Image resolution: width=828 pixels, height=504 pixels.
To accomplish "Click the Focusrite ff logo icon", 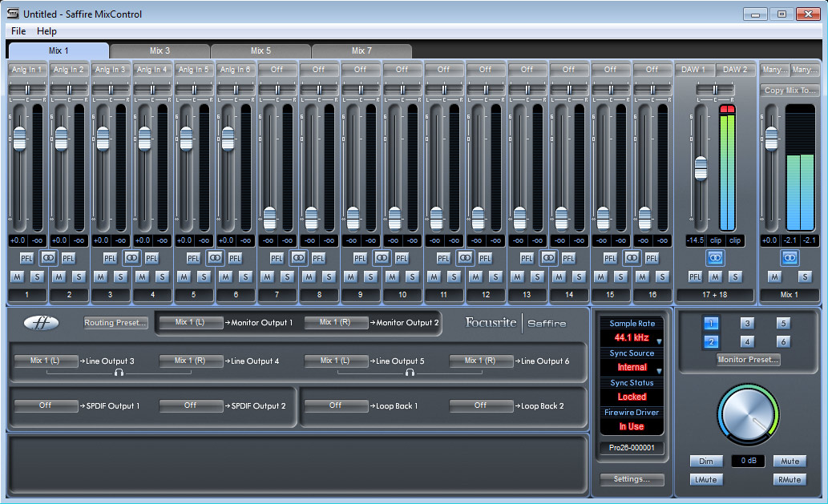I will pos(42,323).
